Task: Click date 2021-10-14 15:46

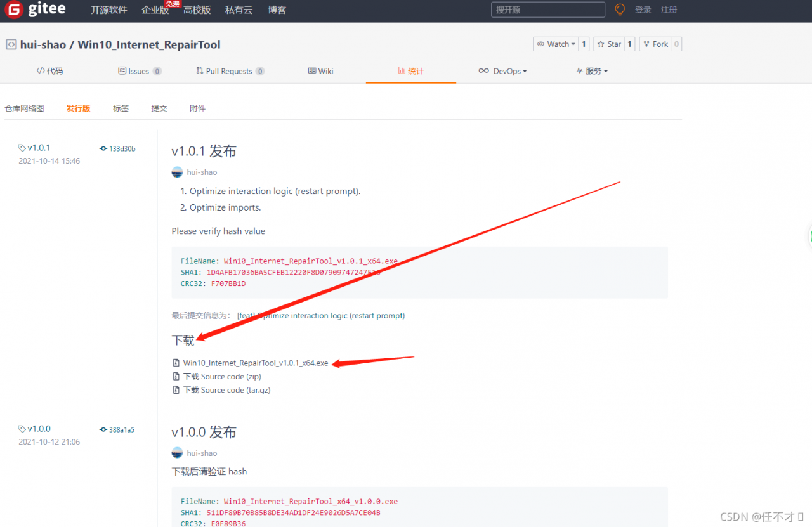Action: coord(49,161)
